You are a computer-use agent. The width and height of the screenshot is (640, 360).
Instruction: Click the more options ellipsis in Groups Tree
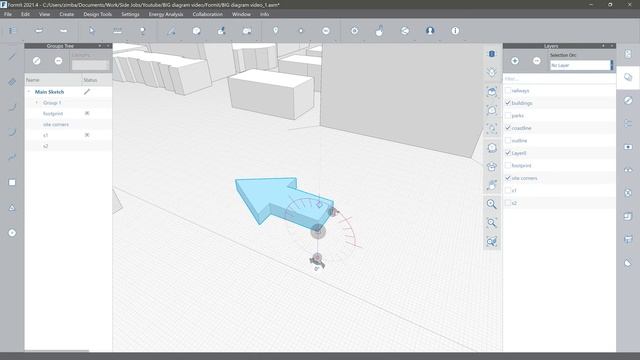tap(58, 61)
